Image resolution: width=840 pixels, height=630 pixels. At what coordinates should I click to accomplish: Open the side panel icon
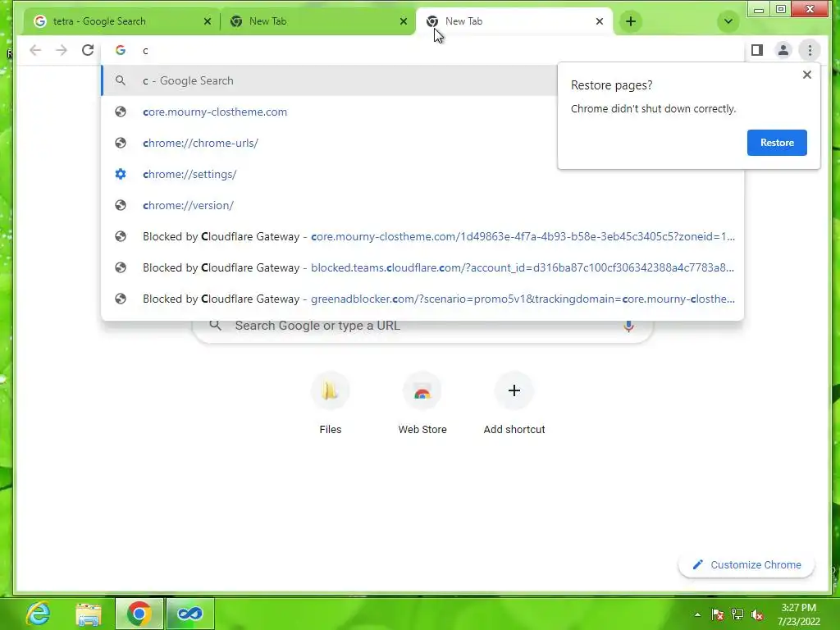757,50
